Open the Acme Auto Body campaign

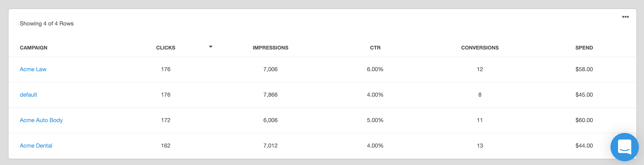click(x=41, y=120)
